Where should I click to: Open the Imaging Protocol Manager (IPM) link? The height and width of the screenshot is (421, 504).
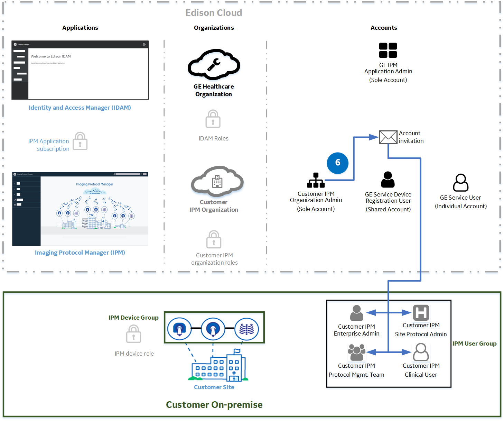(80, 253)
